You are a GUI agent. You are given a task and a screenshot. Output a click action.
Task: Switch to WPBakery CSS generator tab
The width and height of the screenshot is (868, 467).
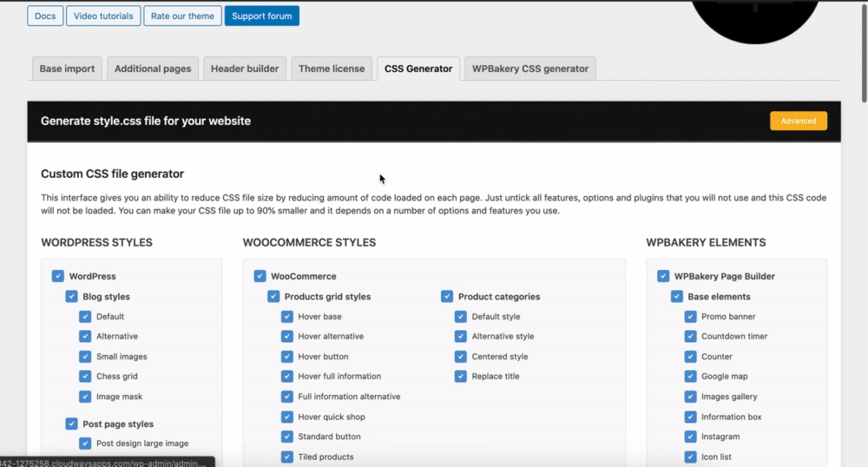(x=530, y=69)
